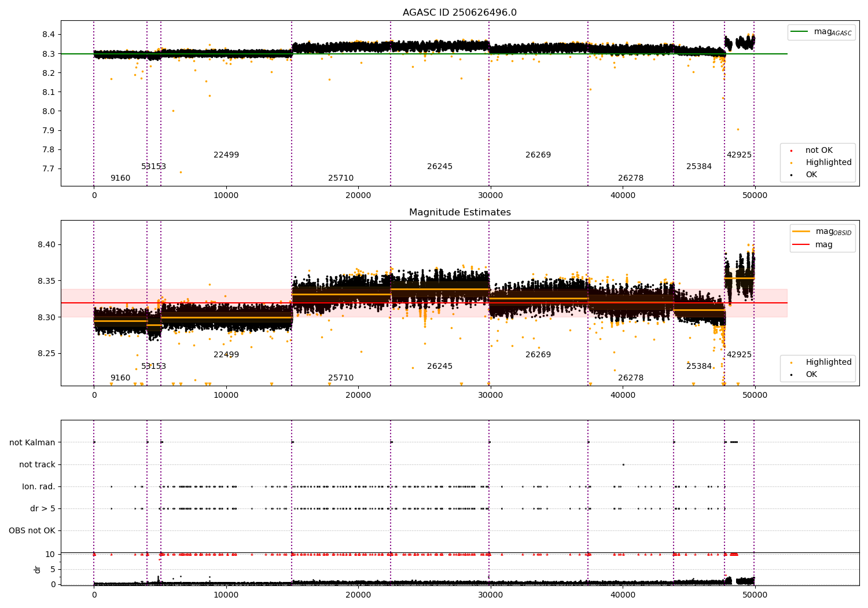Click obsid label 26269 in middle plot

click(x=538, y=355)
